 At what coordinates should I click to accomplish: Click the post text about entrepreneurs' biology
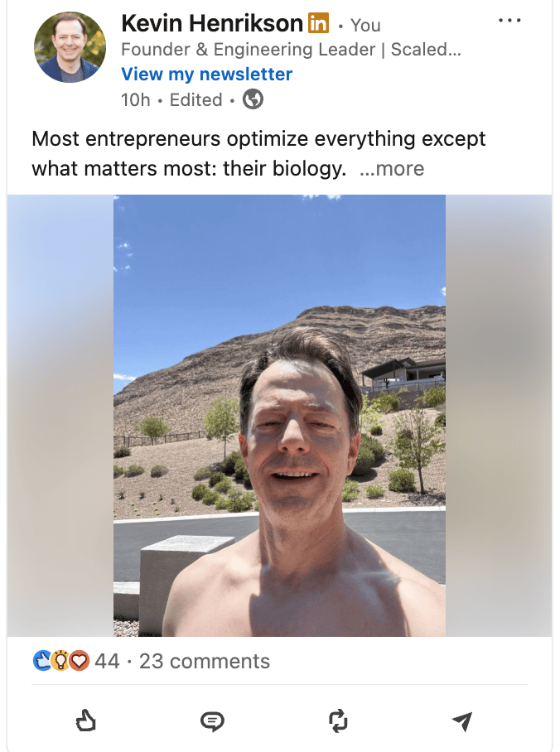tap(258, 153)
